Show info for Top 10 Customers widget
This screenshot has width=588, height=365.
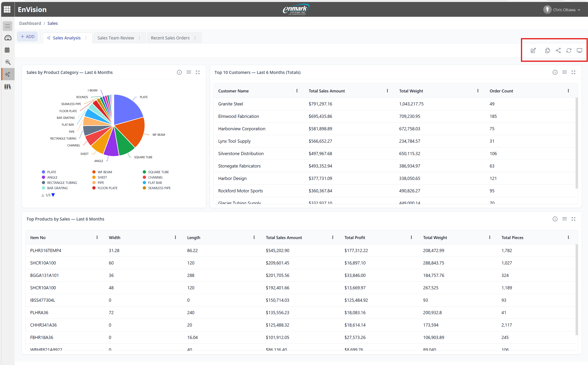(x=555, y=72)
